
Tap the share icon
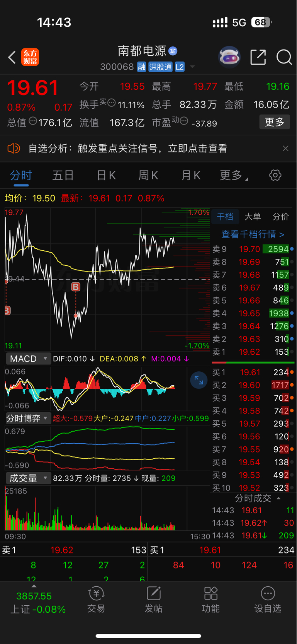(258, 57)
